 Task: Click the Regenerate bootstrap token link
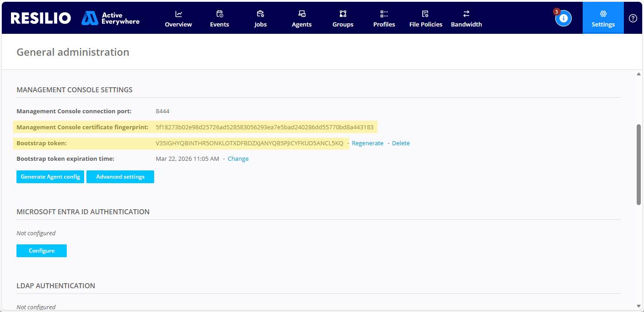click(x=367, y=143)
